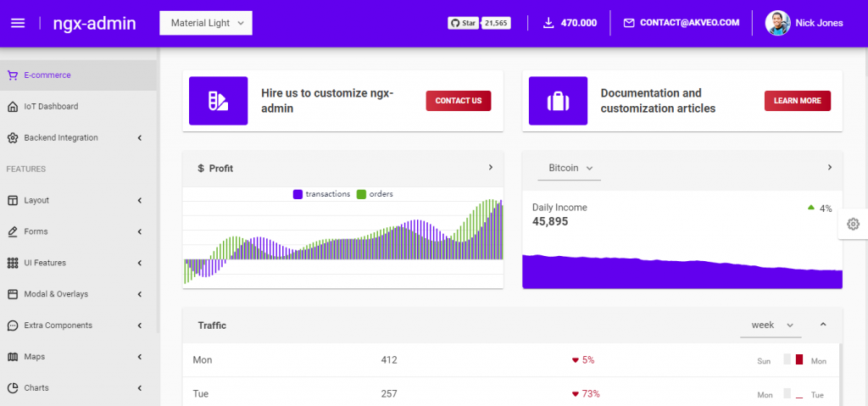Open the Bitcoin currency dropdown
This screenshot has width=868, height=406.
(x=570, y=169)
